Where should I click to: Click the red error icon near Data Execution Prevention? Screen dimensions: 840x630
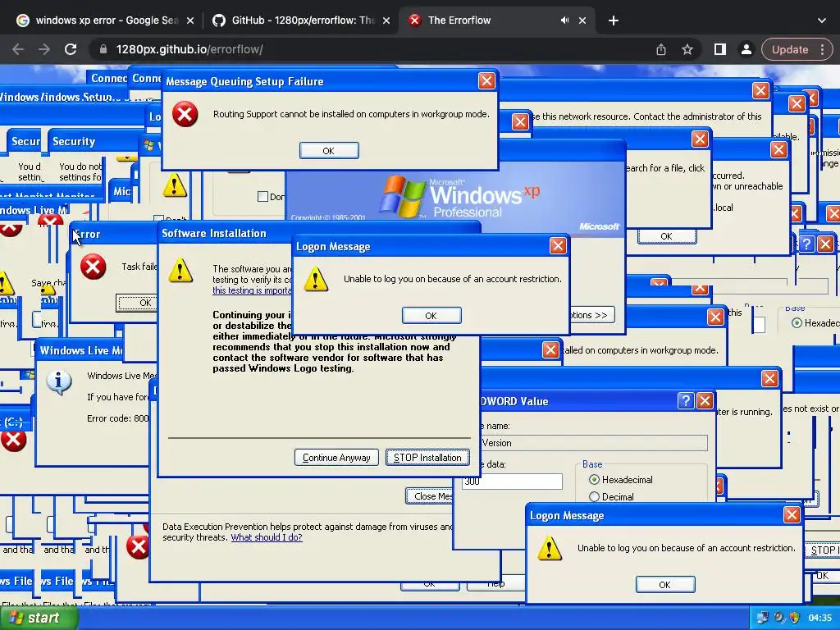point(138,546)
